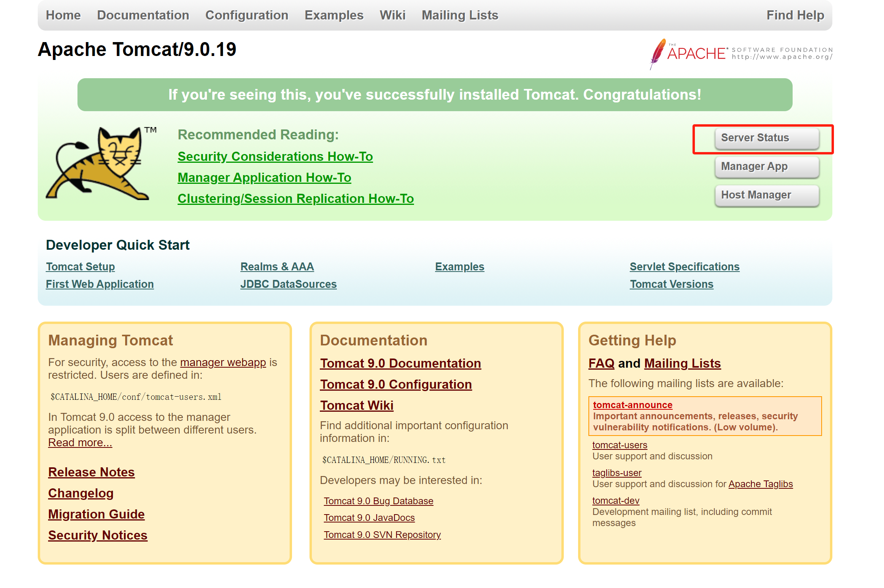Image resolution: width=884 pixels, height=588 pixels.
Task: Open the Changelog link
Action: click(x=81, y=493)
